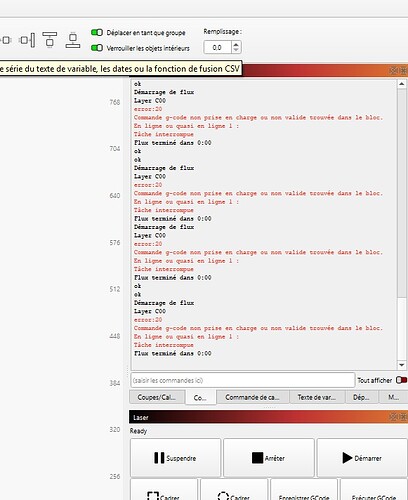Screen dimensions: 408x500
Task: Undock the Laser panel using its float icon
Action: click(394, 417)
